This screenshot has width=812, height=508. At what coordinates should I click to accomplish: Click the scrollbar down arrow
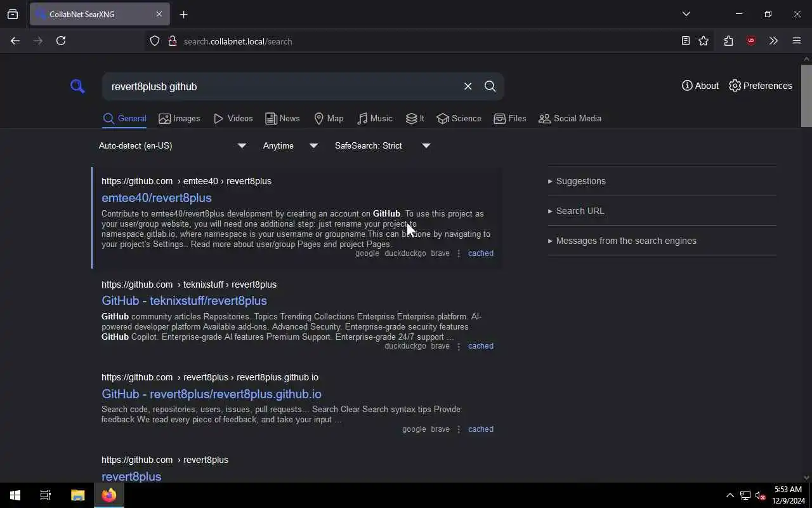coord(806,478)
